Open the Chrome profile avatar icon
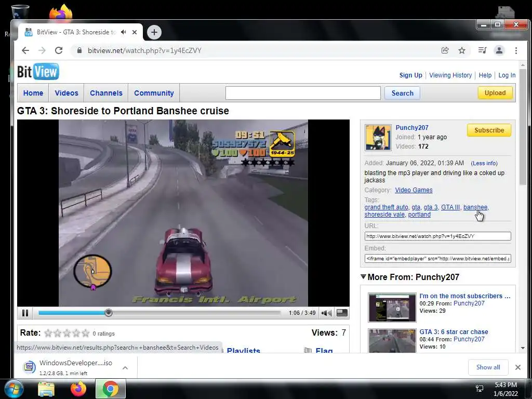The height and width of the screenshot is (399, 532). 499,50
